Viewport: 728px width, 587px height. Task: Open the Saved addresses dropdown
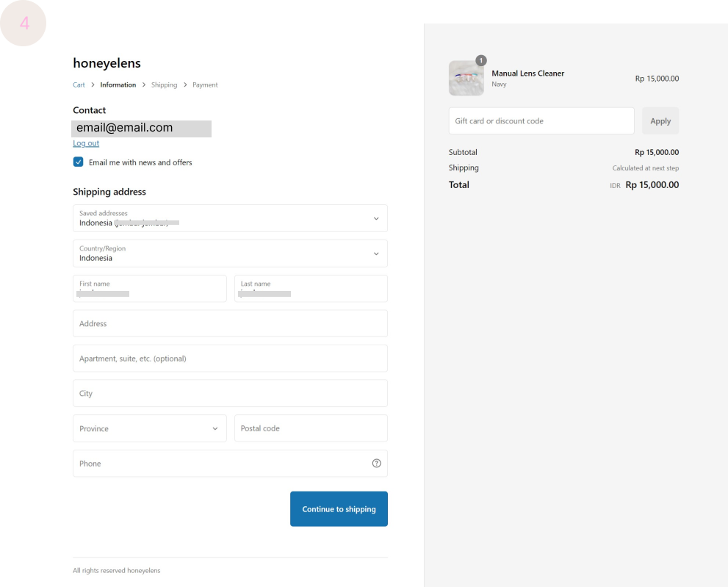coord(230,218)
